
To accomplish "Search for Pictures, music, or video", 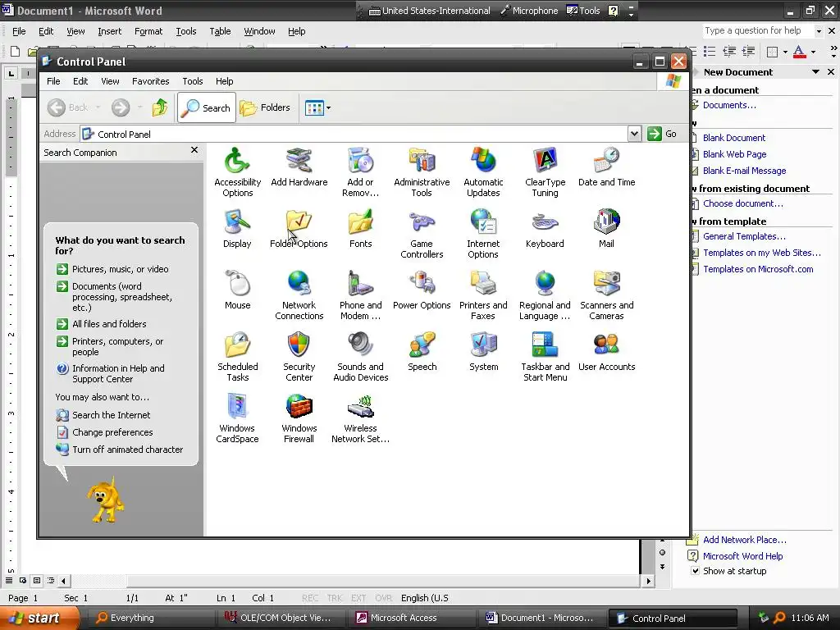I will (112, 269).
